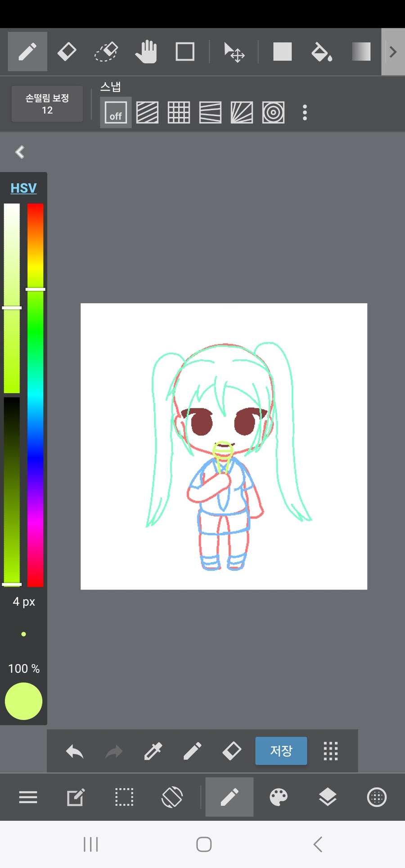
Task: Pick the Eyedropper in shortcut bar
Action: pyautogui.click(x=153, y=752)
